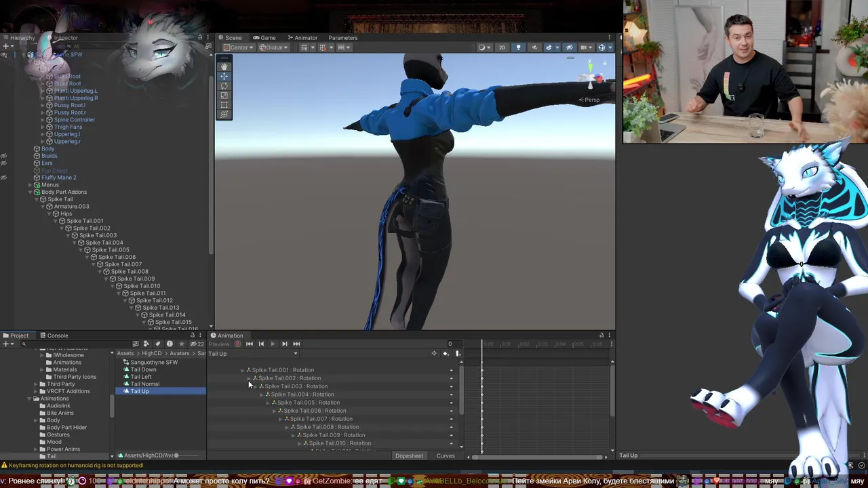
Task: Click Animation property list vertical scrollbar
Action: (x=462, y=390)
